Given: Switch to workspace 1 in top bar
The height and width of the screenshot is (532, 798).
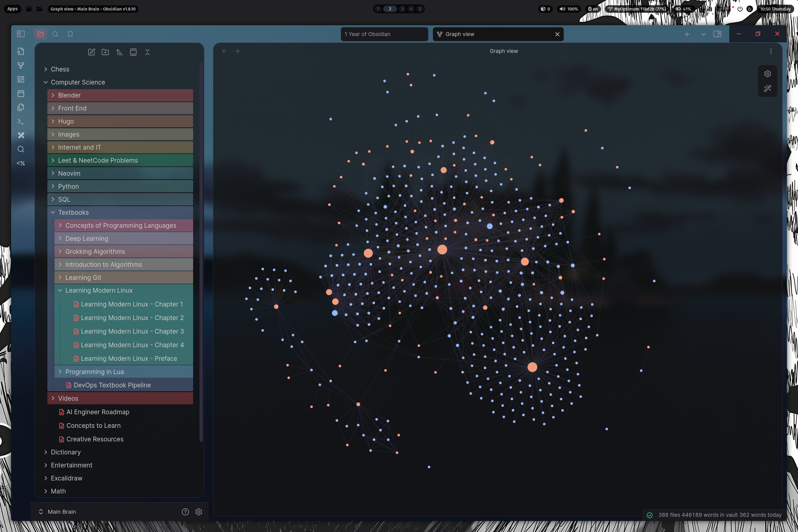Looking at the screenshot, I should coord(378,9).
